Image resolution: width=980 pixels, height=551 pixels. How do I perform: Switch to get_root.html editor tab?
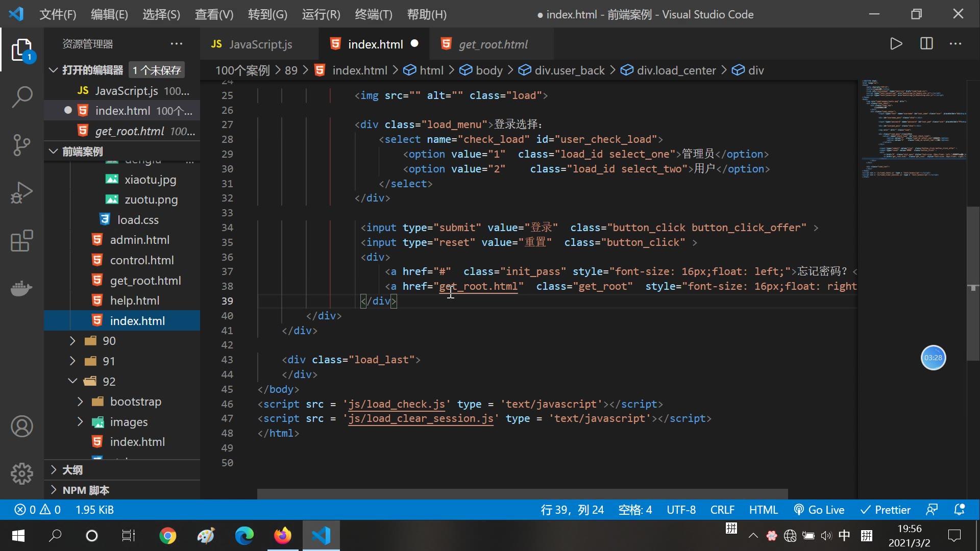(493, 44)
